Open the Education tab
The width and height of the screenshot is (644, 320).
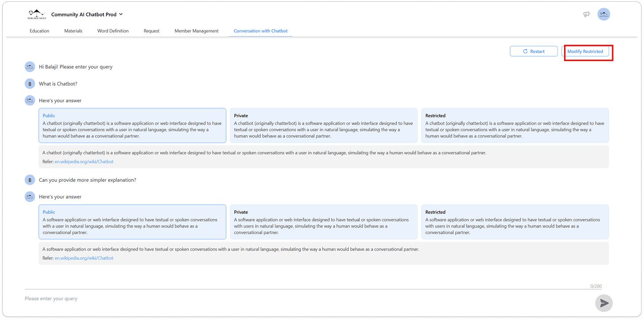pyautogui.click(x=39, y=31)
